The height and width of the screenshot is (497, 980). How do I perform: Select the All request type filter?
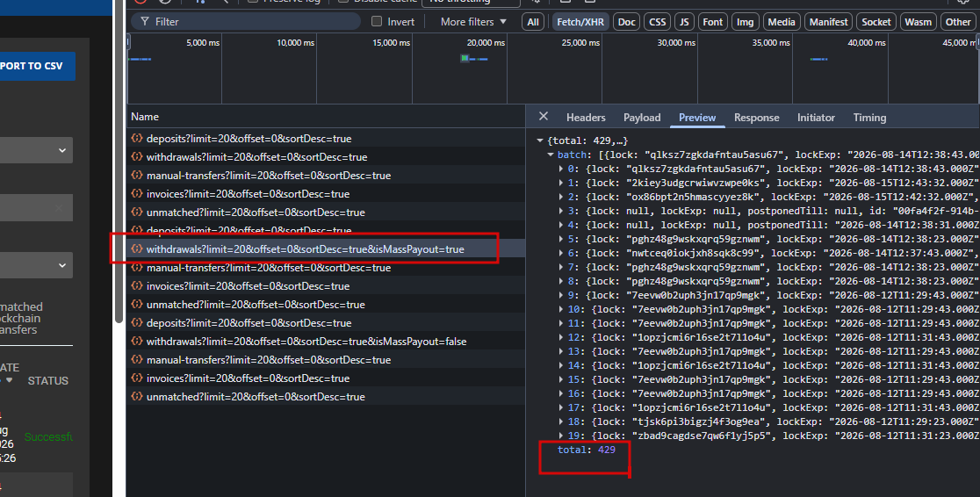tap(532, 22)
